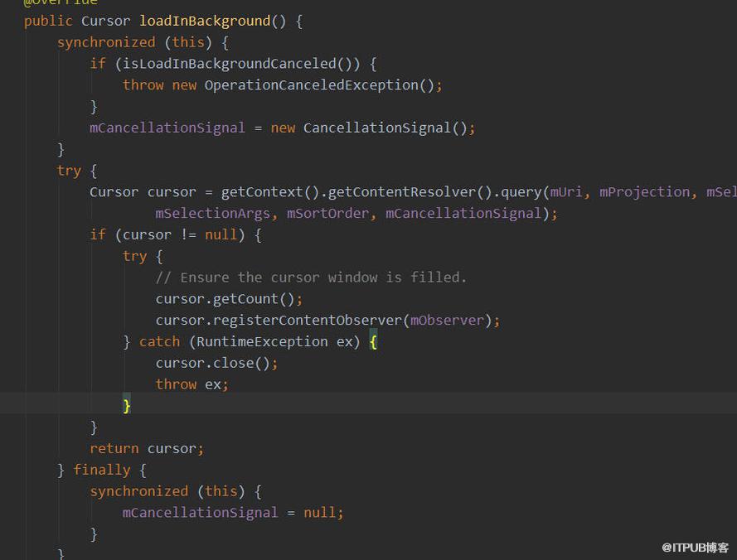Image resolution: width=737 pixels, height=560 pixels.
Task: Click the ITPUB blog watermark
Action: coord(696,548)
